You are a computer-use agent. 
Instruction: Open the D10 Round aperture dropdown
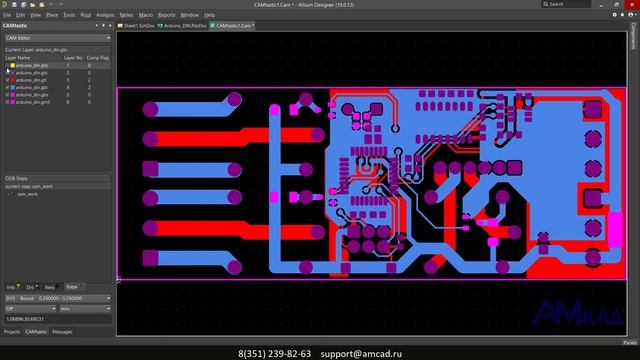[58, 298]
